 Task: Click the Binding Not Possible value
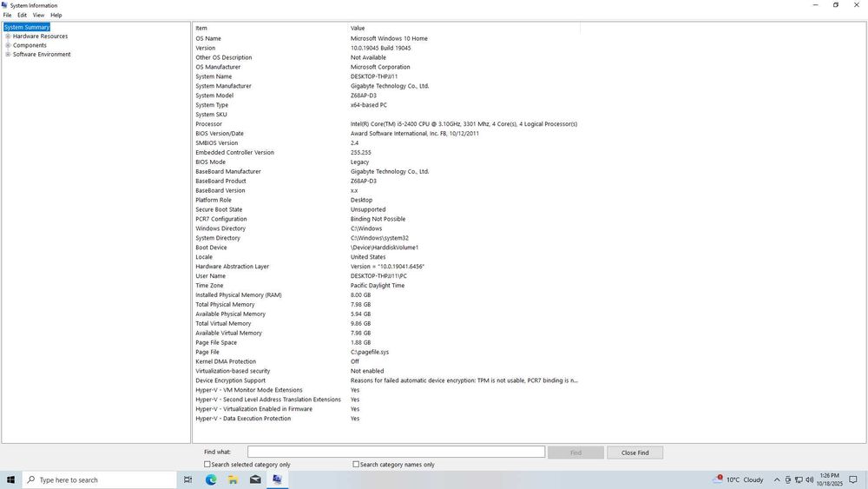pos(378,219)
